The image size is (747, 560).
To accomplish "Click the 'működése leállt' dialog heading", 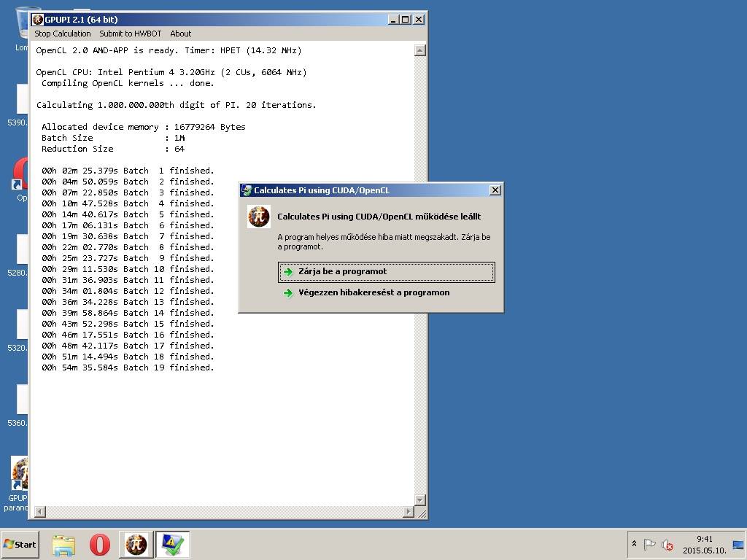I will [x=379, y=217].
